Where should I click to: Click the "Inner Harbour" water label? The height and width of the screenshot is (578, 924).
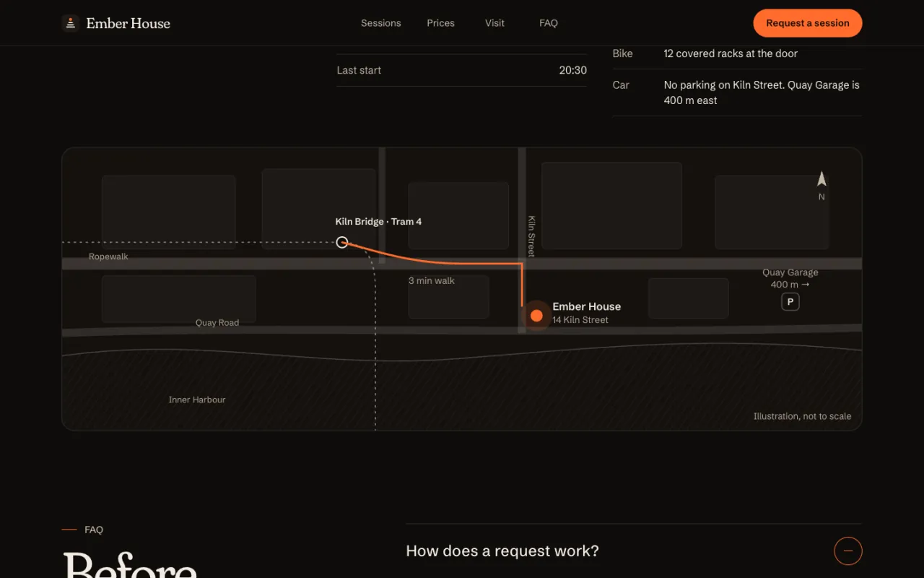click(197, 400)
